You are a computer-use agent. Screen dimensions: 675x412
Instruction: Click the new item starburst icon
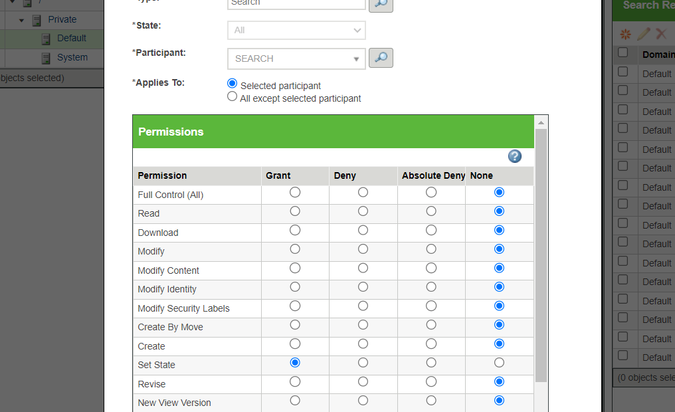point(625,33)
